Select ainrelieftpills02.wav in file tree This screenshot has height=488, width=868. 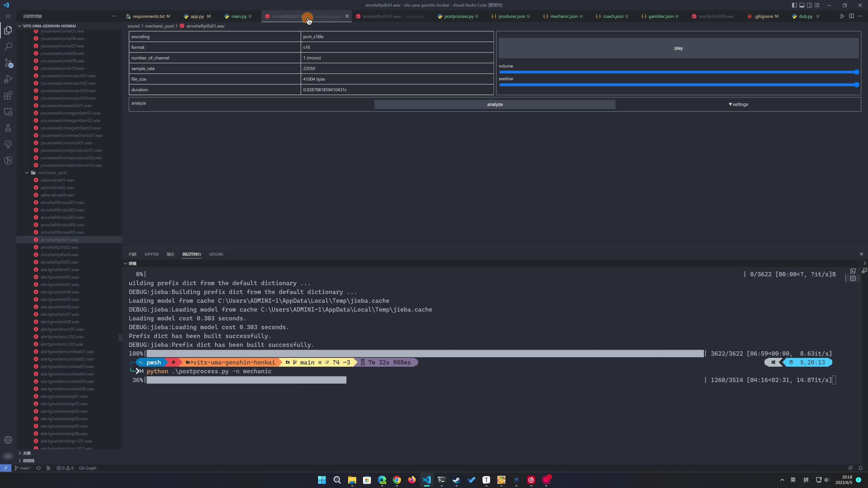(x=59, y=247)
